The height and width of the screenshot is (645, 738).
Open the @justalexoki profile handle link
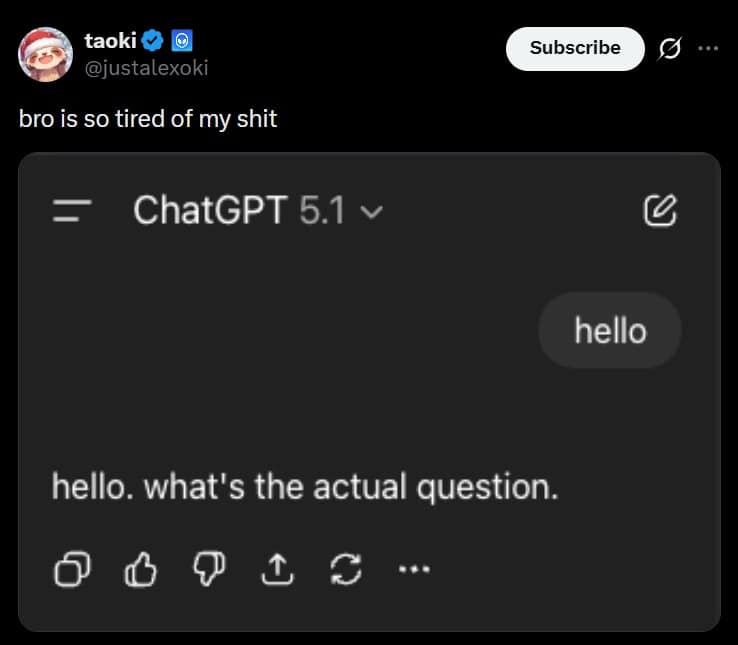pyautogui.click(x=146, y=68)
